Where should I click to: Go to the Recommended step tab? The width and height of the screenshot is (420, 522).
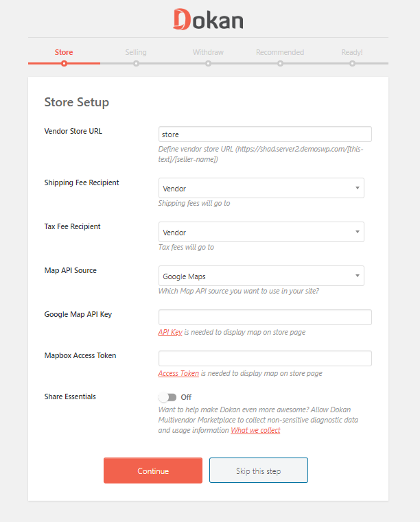[x=280, y=52]
